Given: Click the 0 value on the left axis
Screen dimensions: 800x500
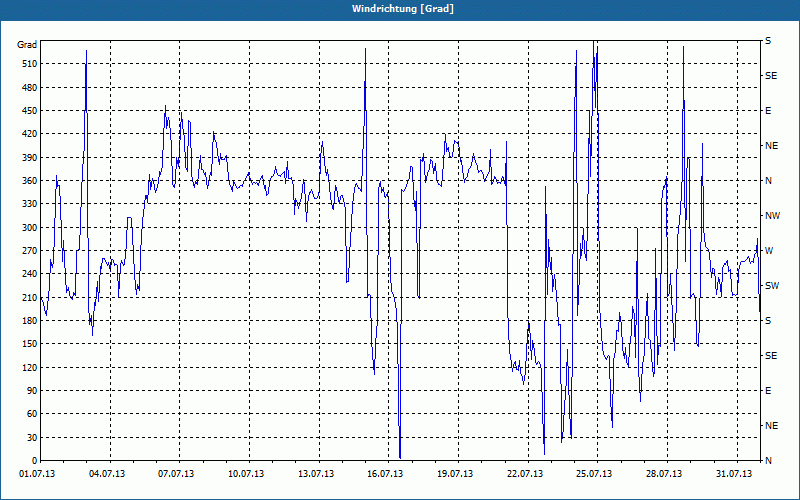Looking at the screenshot, I should point(34,461).
